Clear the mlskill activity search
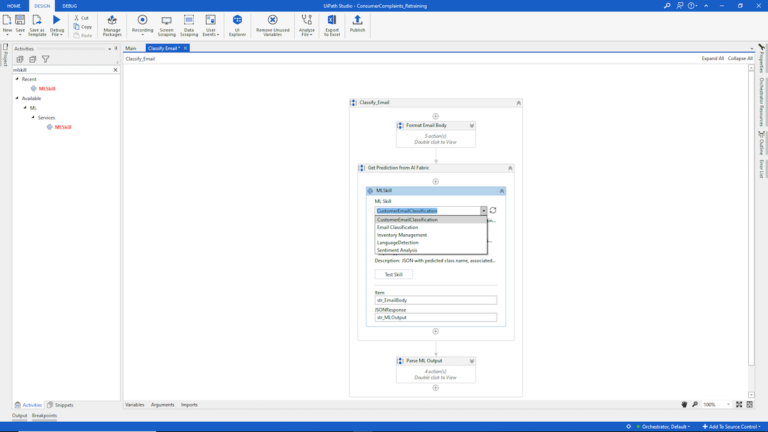The width and height of the screenshot is (768, 432). click(x=116, y=70)
